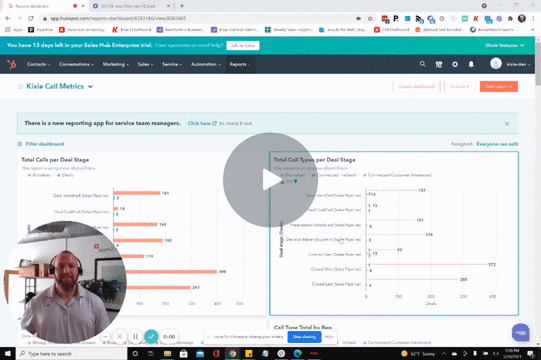Finish recording with the green checkmark
This screenshot has width=541, height=360.
point(151,336)
